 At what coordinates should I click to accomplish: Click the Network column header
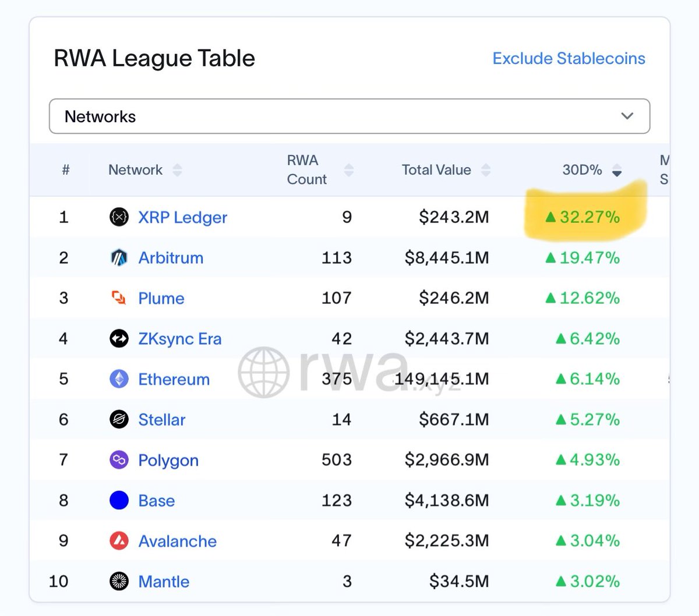pos(135,170)
